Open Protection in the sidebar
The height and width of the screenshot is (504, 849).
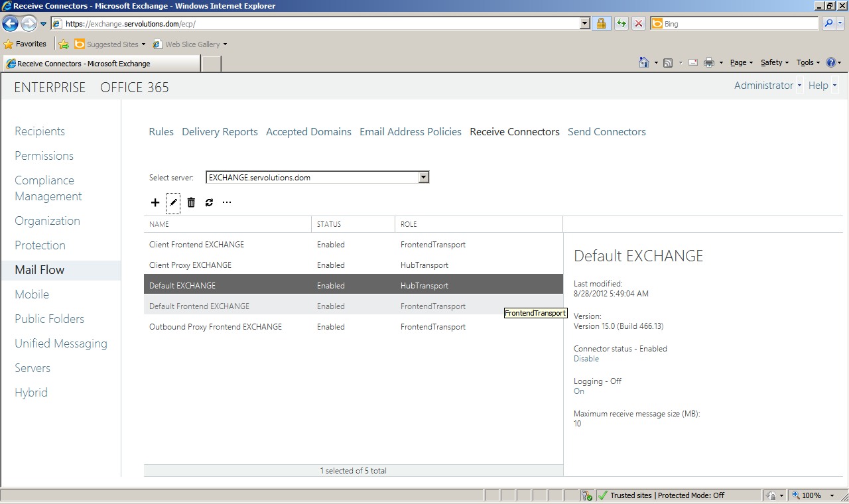40,245
